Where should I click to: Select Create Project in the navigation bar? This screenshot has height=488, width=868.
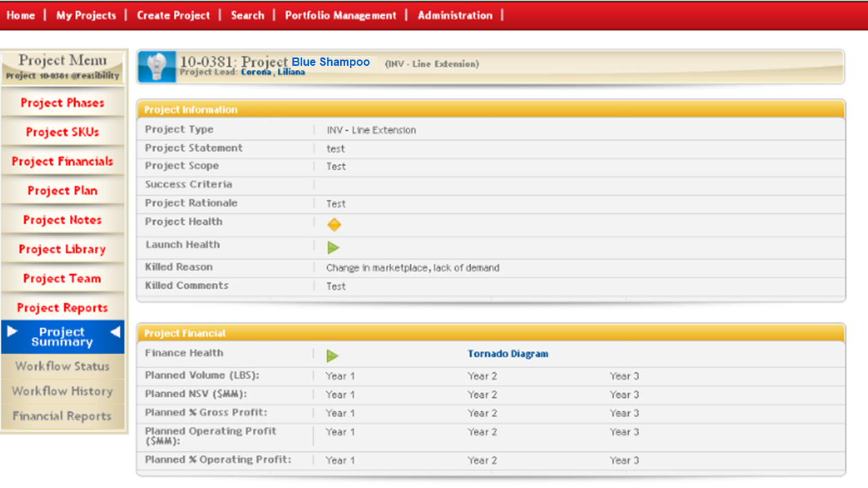tap(173, 15)
